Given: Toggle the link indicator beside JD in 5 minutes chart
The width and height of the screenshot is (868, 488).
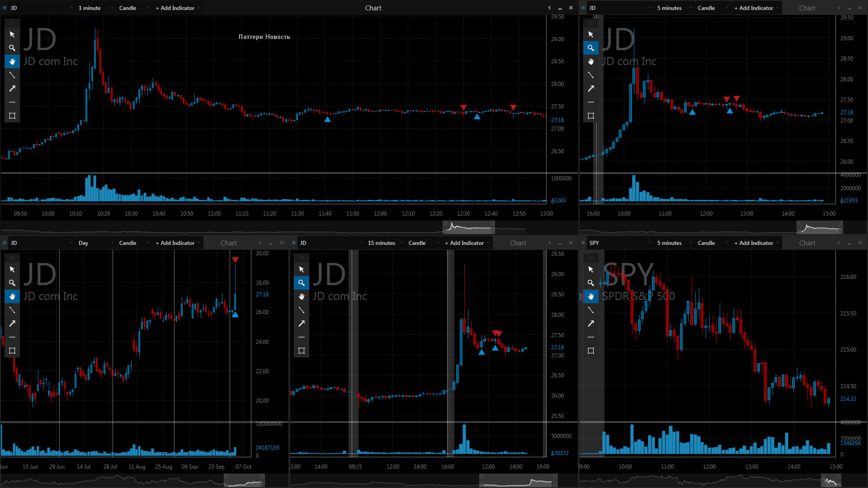Looking at the screenshot, I should coord(583,8).
